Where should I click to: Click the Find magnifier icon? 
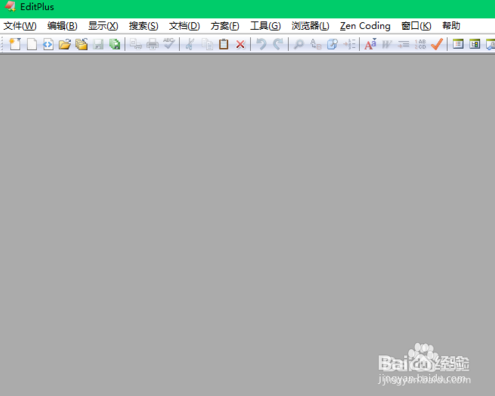[299, 44]
